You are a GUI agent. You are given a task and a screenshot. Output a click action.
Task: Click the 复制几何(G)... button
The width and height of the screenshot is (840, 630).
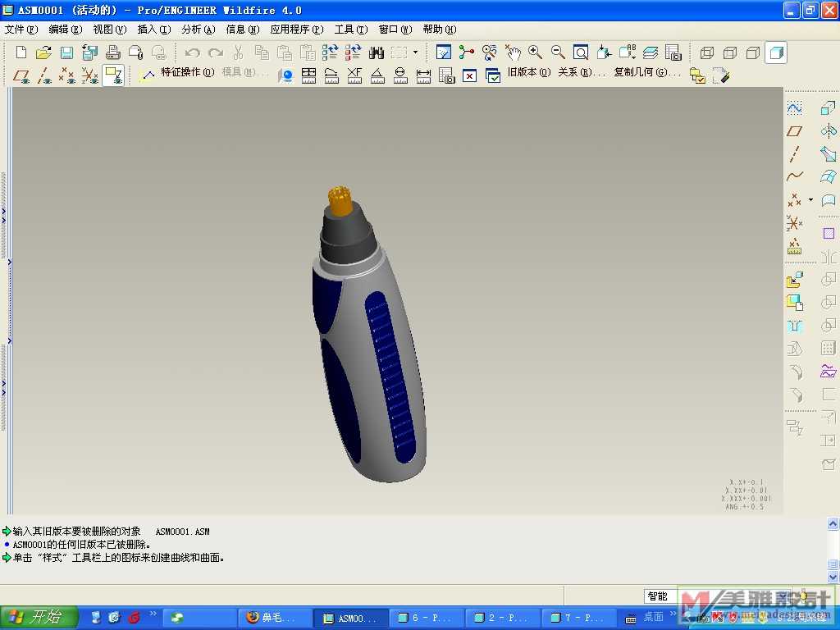(x=647, y=73)
